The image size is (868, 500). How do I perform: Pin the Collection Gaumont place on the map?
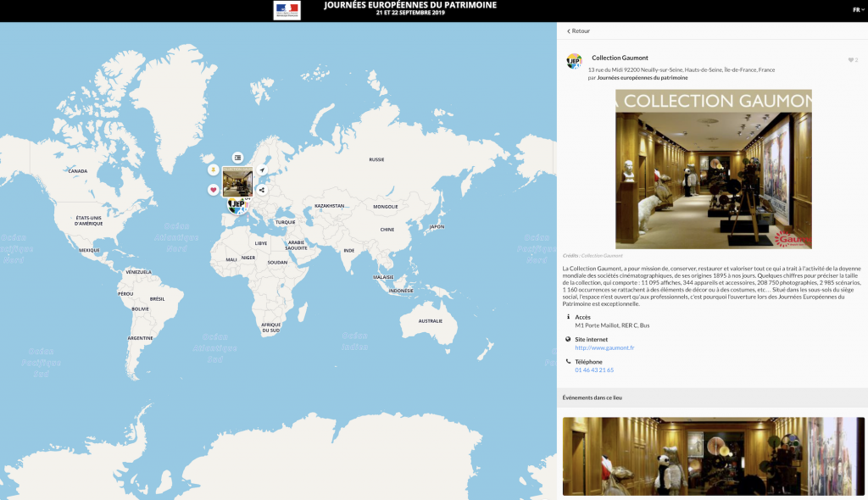pos(213,170)
